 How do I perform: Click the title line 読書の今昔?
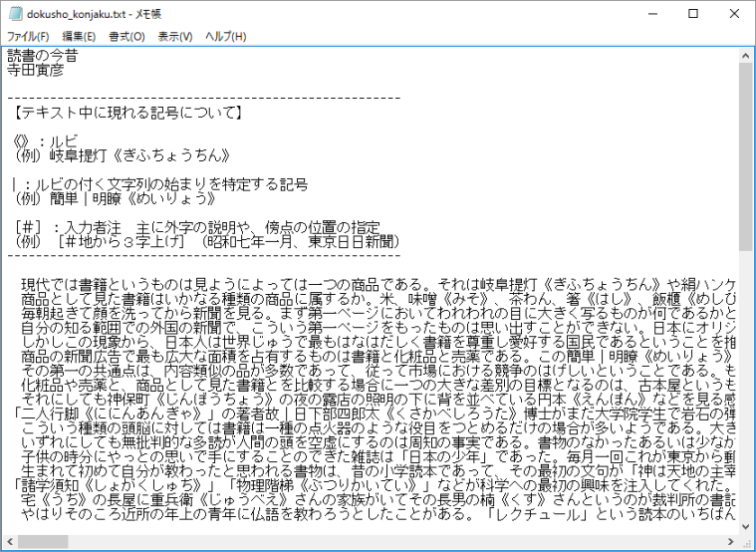[x=43, y=56]
